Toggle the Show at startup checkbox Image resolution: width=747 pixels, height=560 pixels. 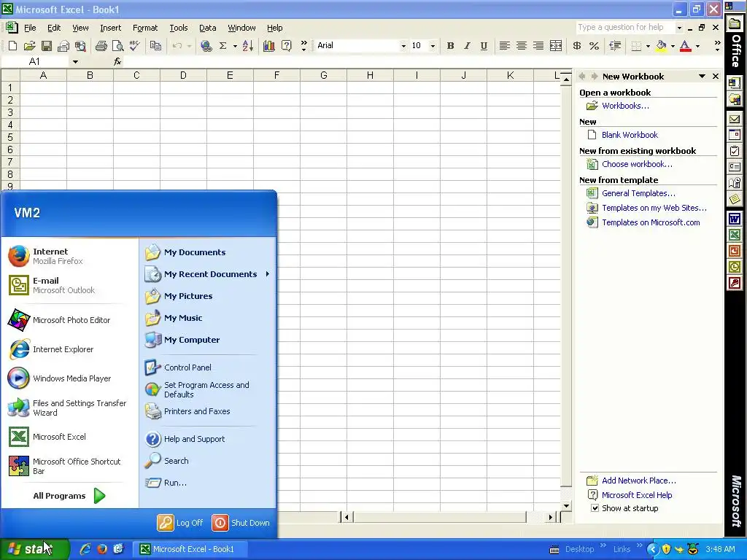595,508
